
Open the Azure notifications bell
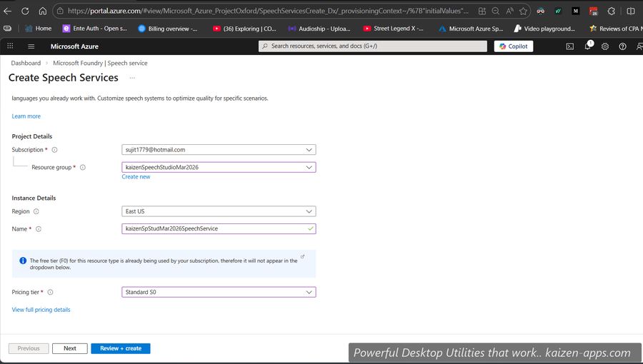[588, 46]
